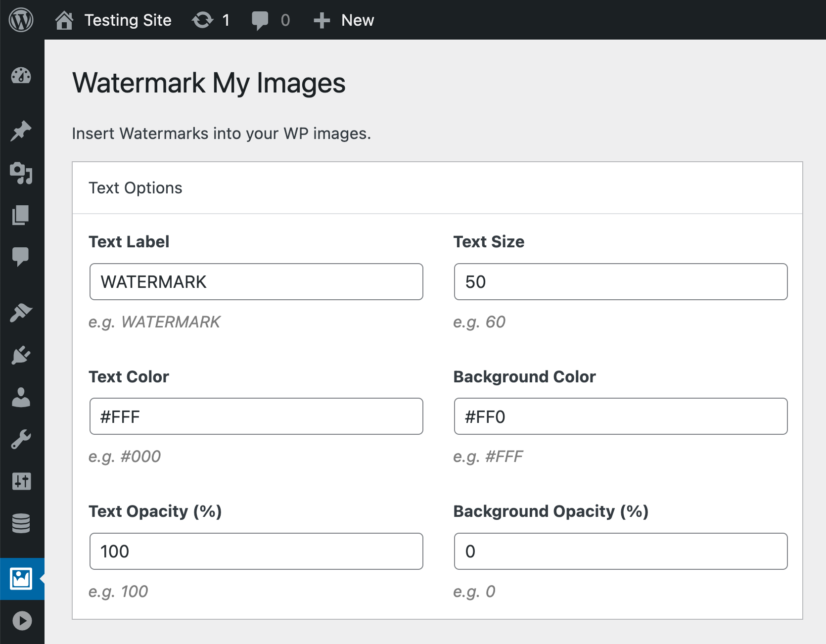Click the comment count 0 in admin bar
The image size is (826, 644).
click(x=285, y=20)
